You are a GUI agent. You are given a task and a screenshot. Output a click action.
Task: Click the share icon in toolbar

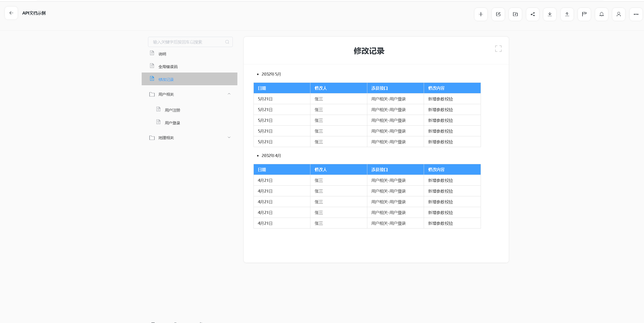(x=532, y=14)
